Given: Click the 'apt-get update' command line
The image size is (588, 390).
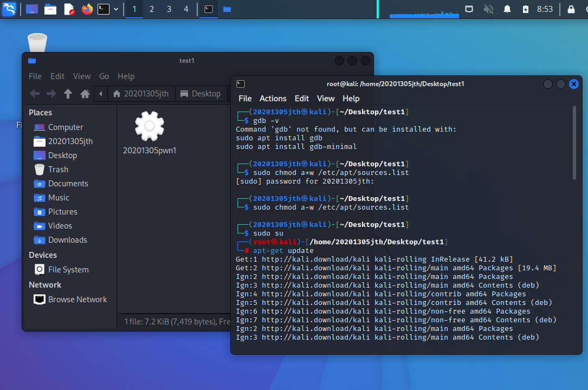Looking at the screenshot, I should pos(283,251).
